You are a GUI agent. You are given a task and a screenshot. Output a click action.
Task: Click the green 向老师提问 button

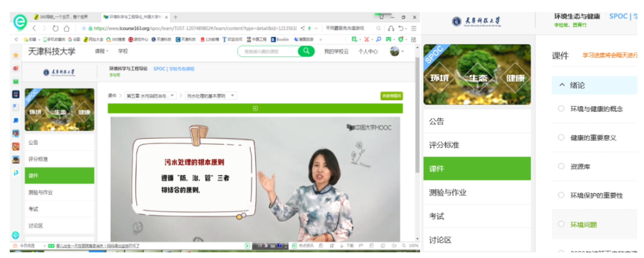[x=392, y=96]
